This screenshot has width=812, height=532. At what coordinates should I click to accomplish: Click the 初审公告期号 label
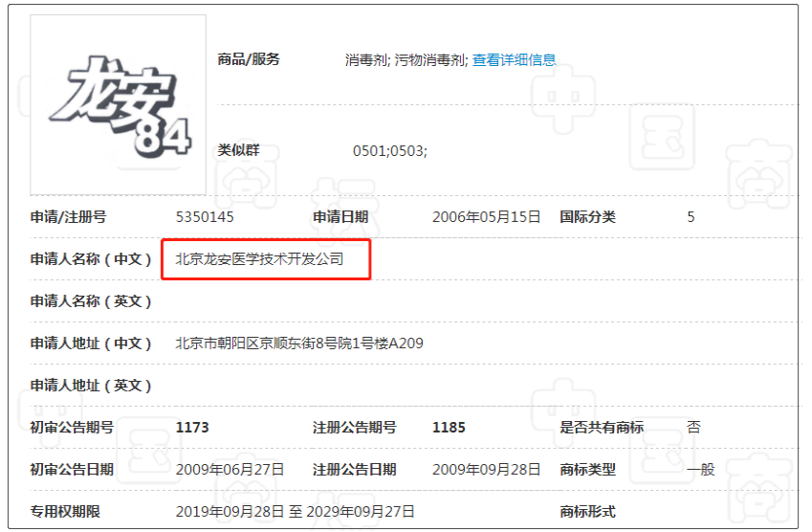pyautogui.click(x=72, y=428)
